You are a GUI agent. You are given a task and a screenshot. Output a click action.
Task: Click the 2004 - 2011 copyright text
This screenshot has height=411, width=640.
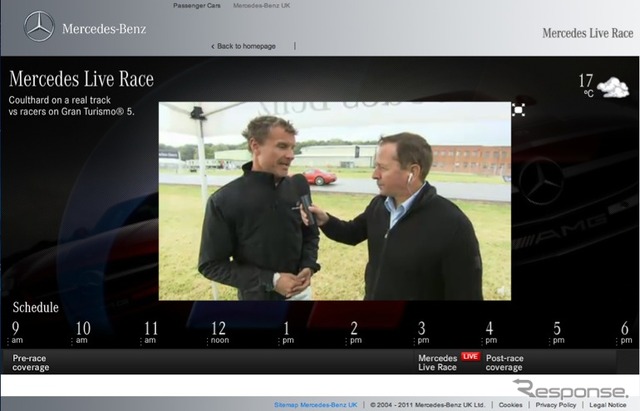(x=427, y=405)
